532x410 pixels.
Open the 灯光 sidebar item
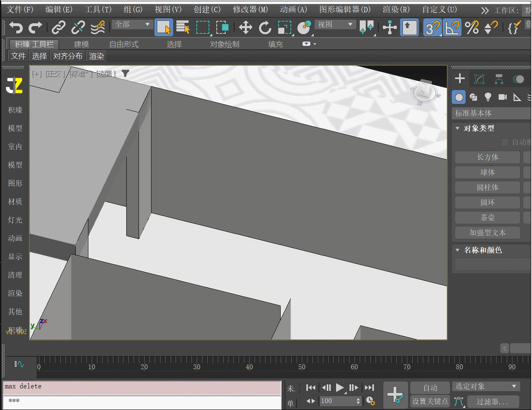point(15,220)
